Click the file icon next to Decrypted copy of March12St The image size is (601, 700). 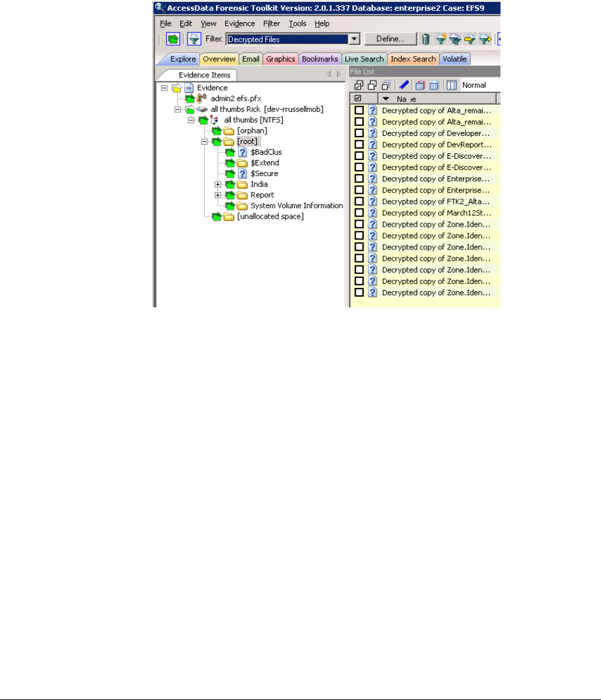pos(373,213)
